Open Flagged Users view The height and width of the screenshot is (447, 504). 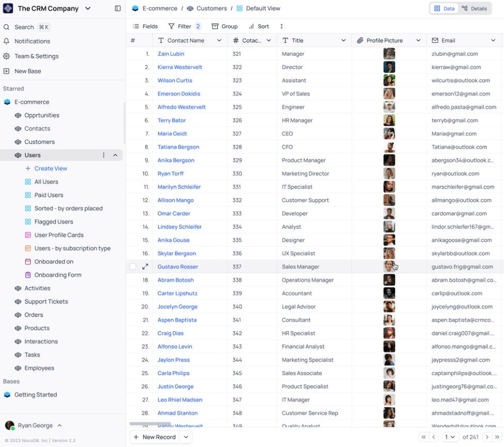[54, 222]
